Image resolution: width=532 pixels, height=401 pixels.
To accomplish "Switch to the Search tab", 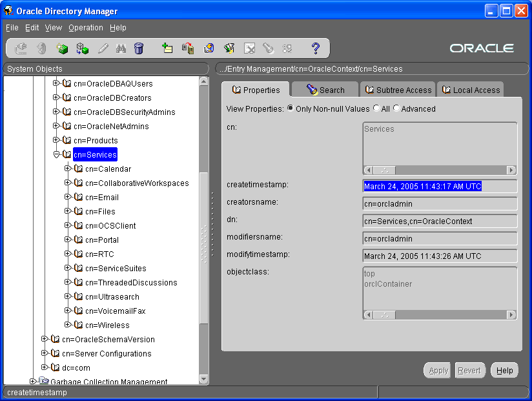I will 325,90.
